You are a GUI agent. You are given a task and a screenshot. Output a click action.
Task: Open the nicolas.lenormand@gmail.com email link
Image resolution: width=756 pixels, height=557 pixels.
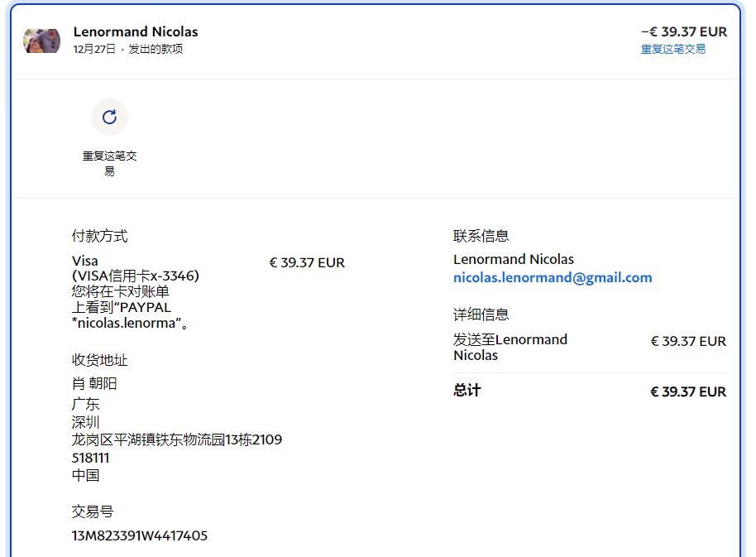tap(552, 278)
